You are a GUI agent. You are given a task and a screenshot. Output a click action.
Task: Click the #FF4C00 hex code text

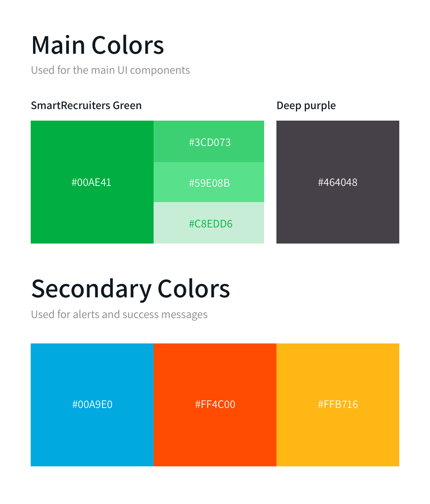[x=215, y=404]
